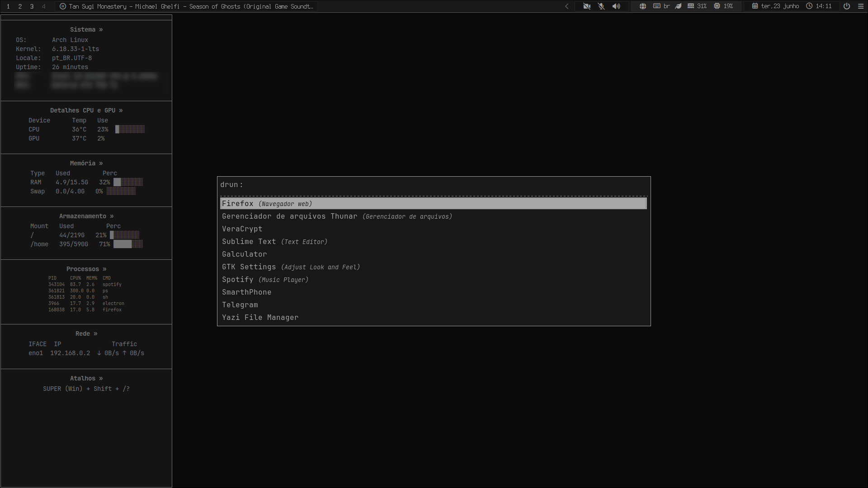Expand the tray with left chevron arrow

[566, 6]
